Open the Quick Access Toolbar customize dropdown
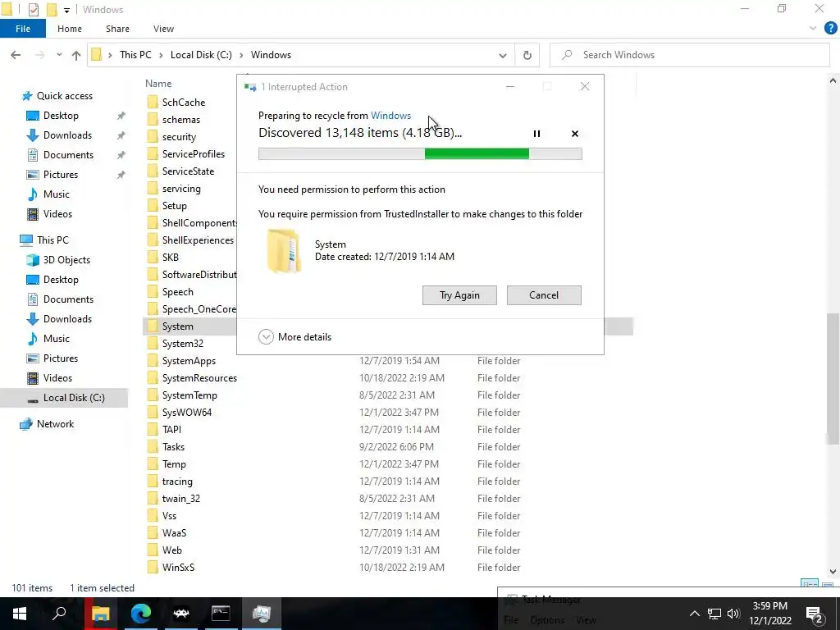This screenshot has height=630, width=840. (x=66, y=10)
